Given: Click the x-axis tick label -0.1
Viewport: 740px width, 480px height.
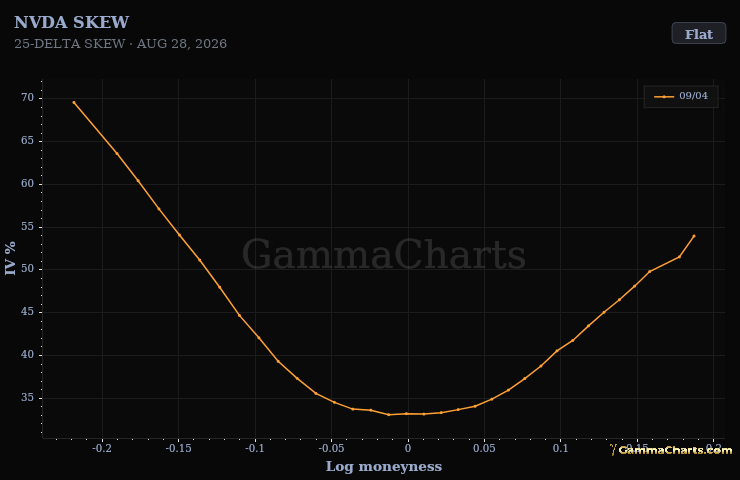Looking at the screenshot, I should click(x=255, y=448).
